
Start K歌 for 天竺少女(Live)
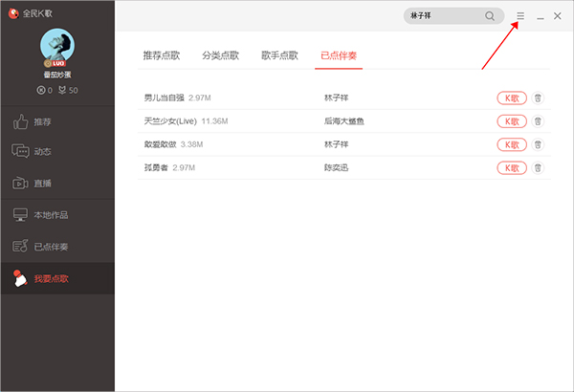click(512, 121)
